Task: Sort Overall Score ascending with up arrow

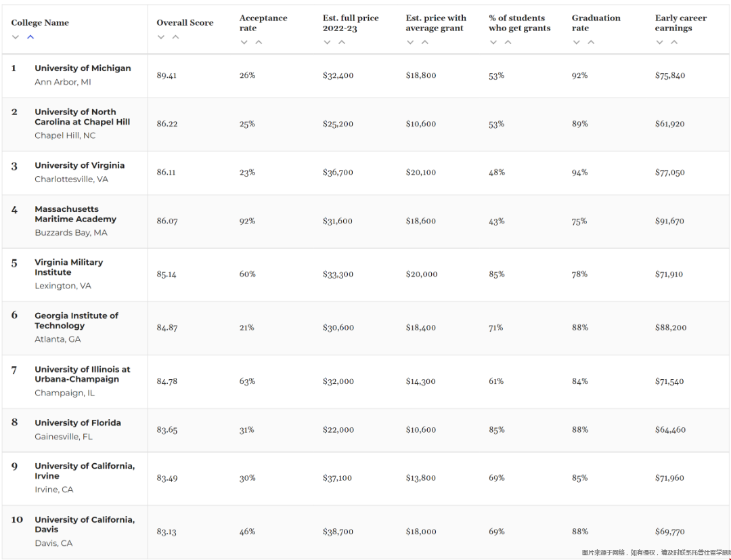Action: coord(176,37)
